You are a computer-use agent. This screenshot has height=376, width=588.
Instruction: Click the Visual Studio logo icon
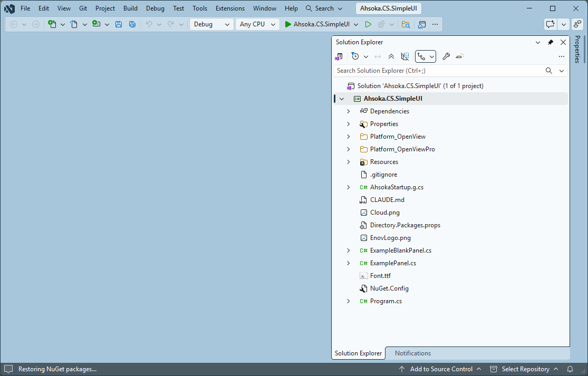(x=9, y=8)
